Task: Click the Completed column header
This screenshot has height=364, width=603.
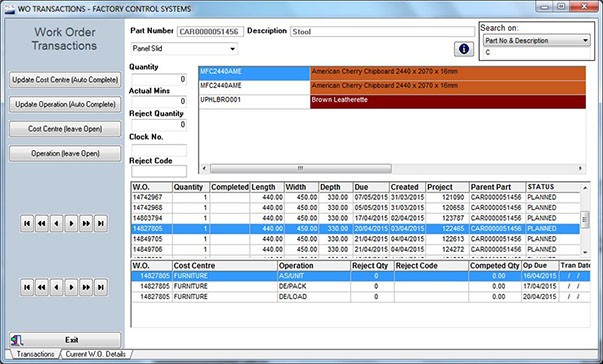Action: pos(230,187)
